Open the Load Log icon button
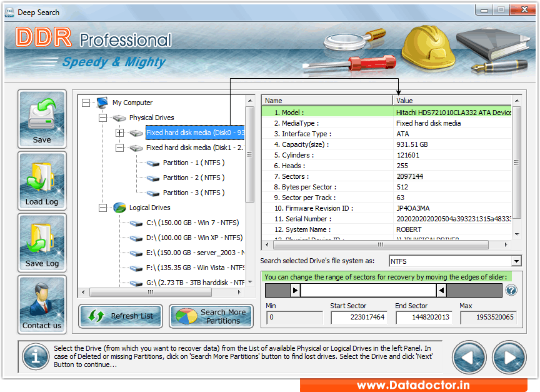Screen dimensions: 540x392 click(42, 181)
